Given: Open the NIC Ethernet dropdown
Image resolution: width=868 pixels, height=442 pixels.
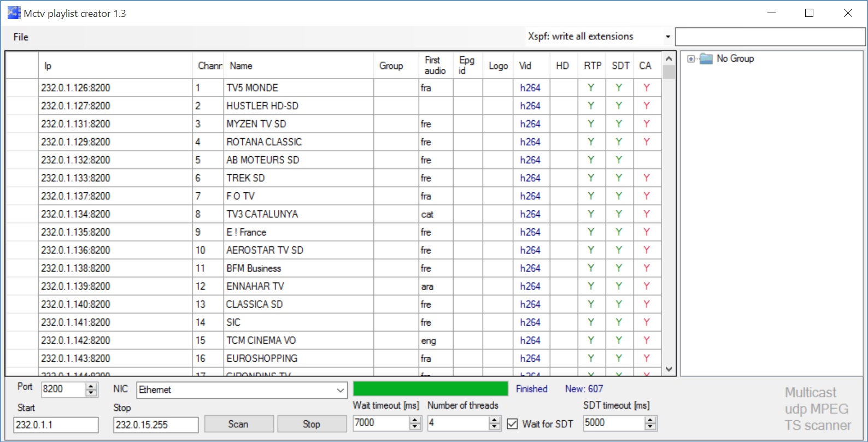Looking at the screenshot, I should pos(340,390).
